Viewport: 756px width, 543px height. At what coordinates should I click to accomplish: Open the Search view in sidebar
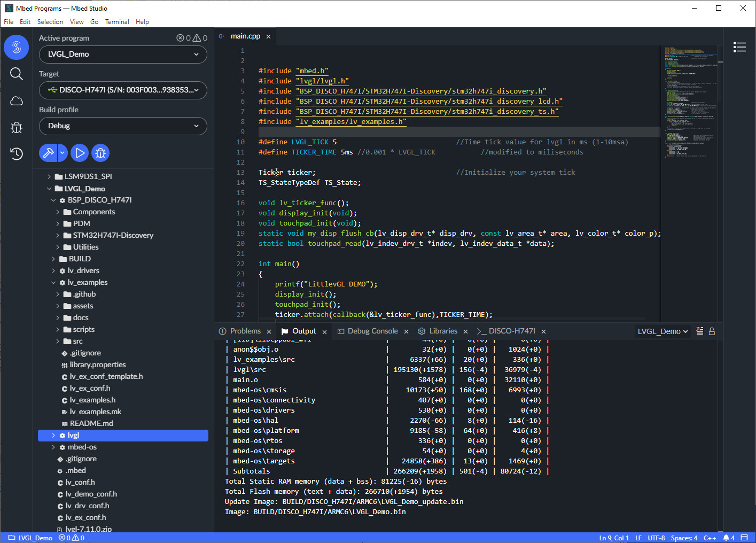coord(17,74)
